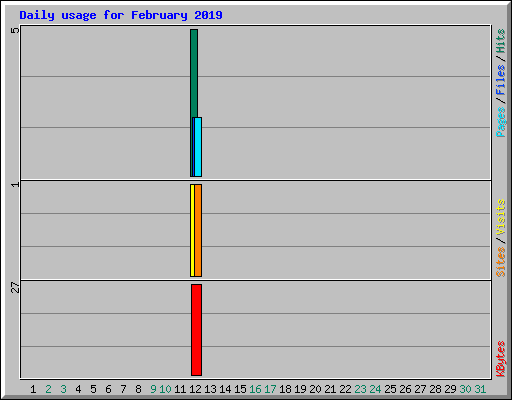Click the 'Files' legend label
This screenshot has width=512, height=400.
(x=500, y=80)
